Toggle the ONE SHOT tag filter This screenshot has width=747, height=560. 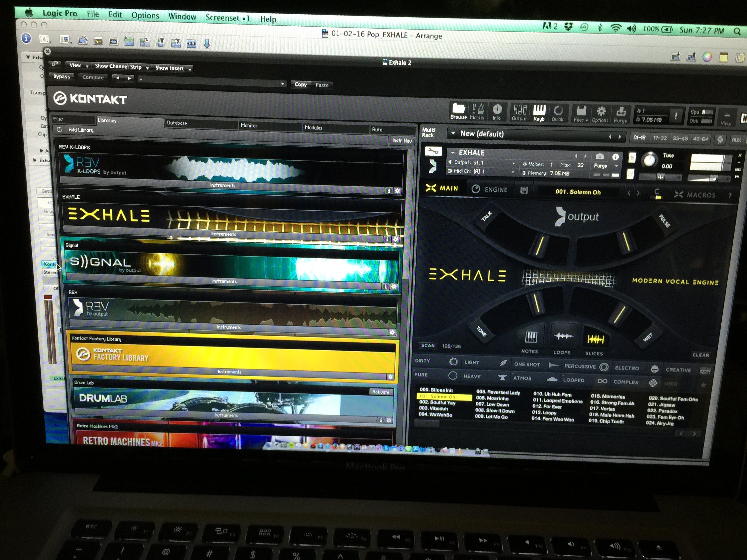point(536,365)
